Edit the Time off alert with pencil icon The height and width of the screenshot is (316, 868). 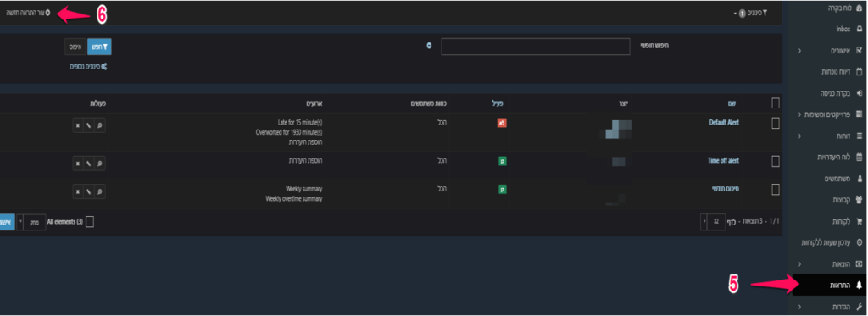coord(88,164)
